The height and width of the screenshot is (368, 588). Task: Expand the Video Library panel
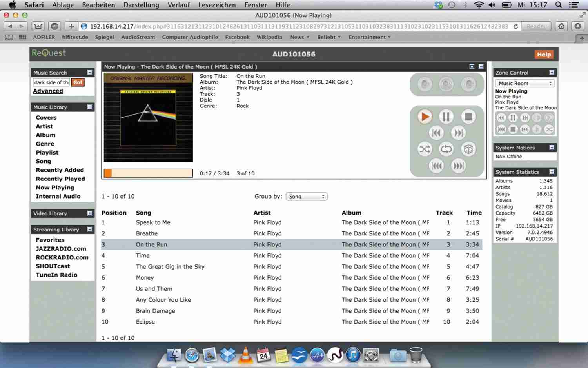89,213
